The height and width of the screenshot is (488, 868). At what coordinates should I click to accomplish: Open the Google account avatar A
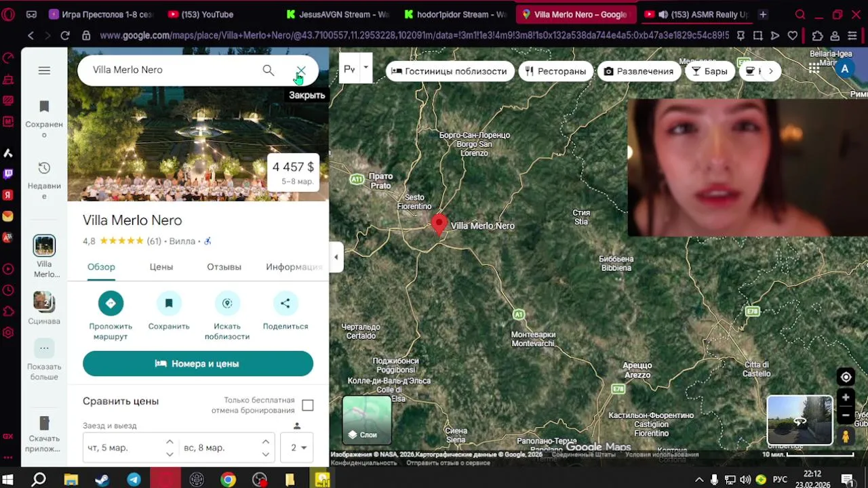tap(844, 68)
